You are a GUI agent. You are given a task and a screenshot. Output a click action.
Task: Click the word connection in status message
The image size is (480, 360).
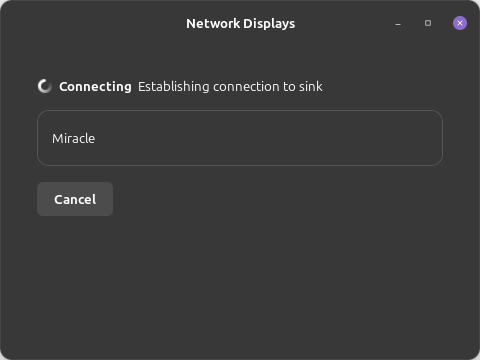[246, 87]
